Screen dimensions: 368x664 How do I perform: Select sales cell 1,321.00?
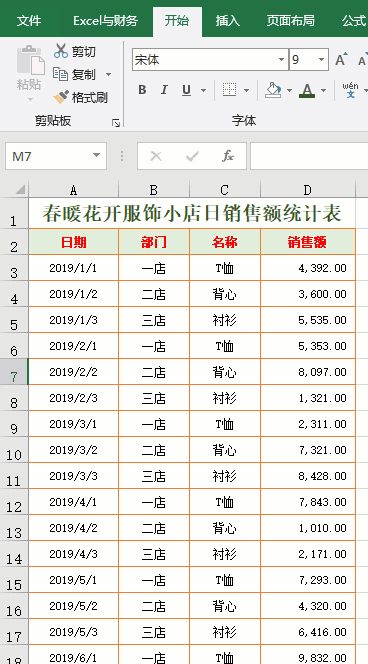(308, 398)
